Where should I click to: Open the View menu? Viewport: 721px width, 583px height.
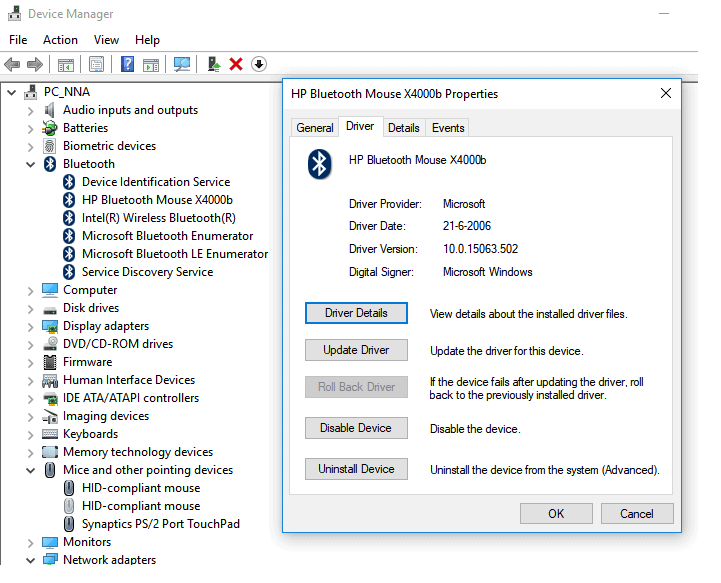(106, 40)
